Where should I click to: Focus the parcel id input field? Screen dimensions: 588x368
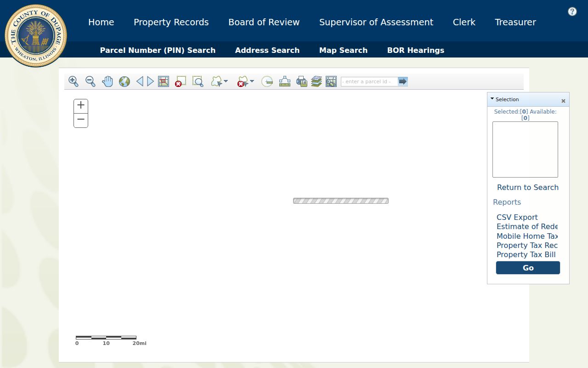(369, 81)
